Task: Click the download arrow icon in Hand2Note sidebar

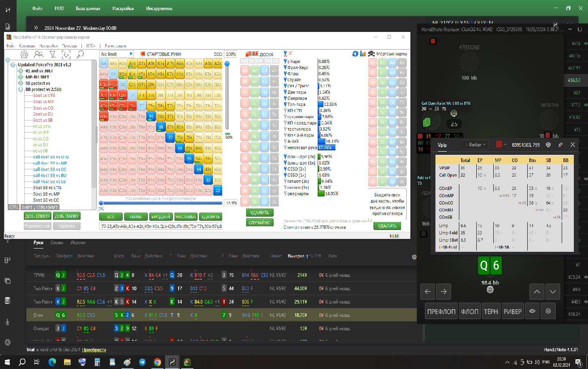Action: point(8,322)
